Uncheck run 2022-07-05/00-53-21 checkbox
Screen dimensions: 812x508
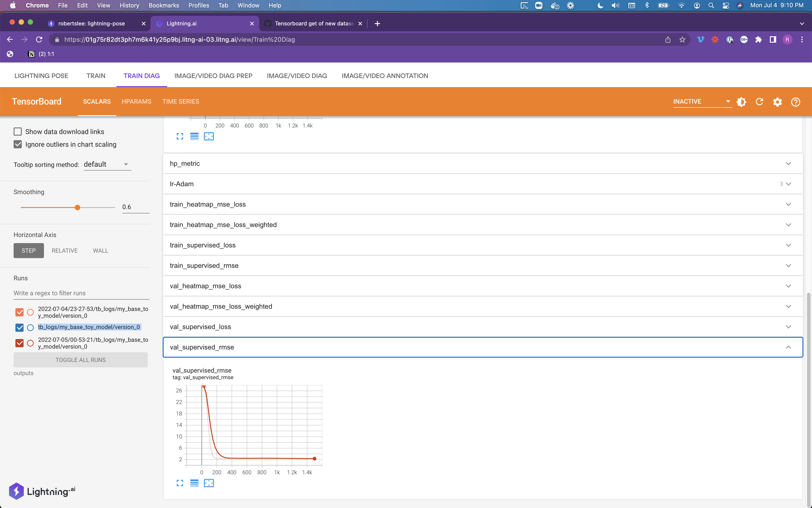(x=19, y=343)
